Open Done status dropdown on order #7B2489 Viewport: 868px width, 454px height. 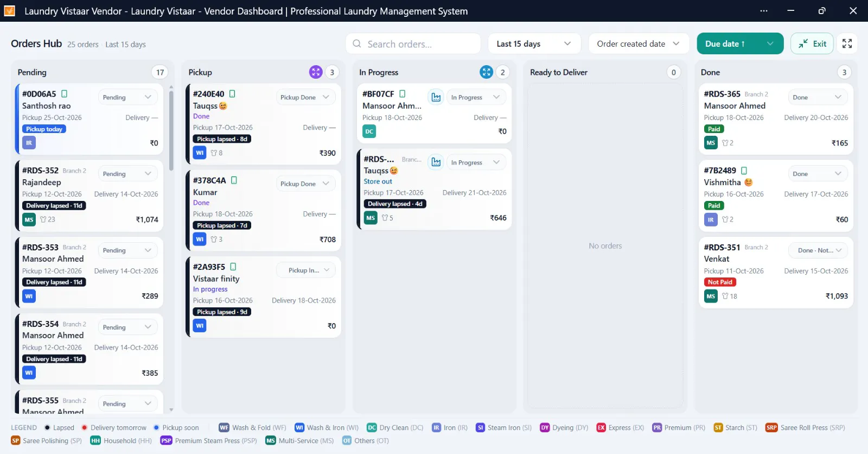[818, 174]
